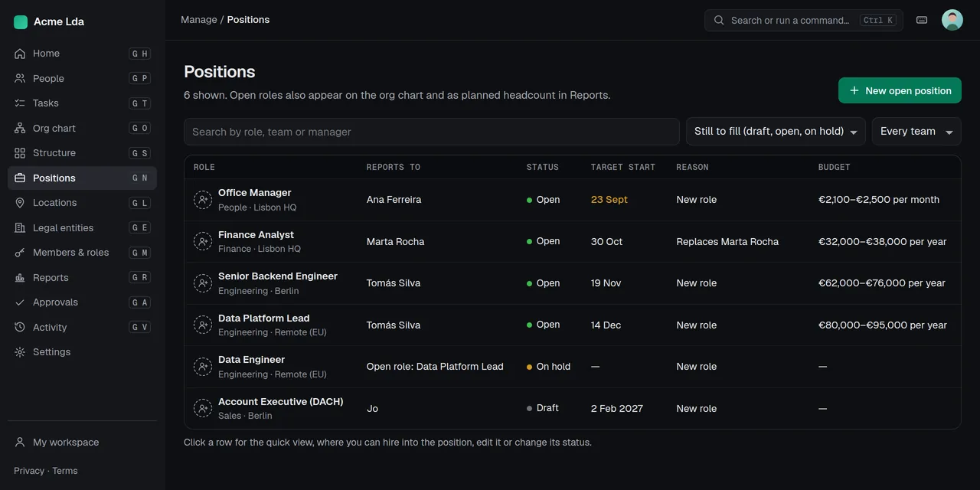The height and width of the screenshot is (490, 980).
Task: Navigate to Reports in sidebar
Action: click(x=82, y=277)
